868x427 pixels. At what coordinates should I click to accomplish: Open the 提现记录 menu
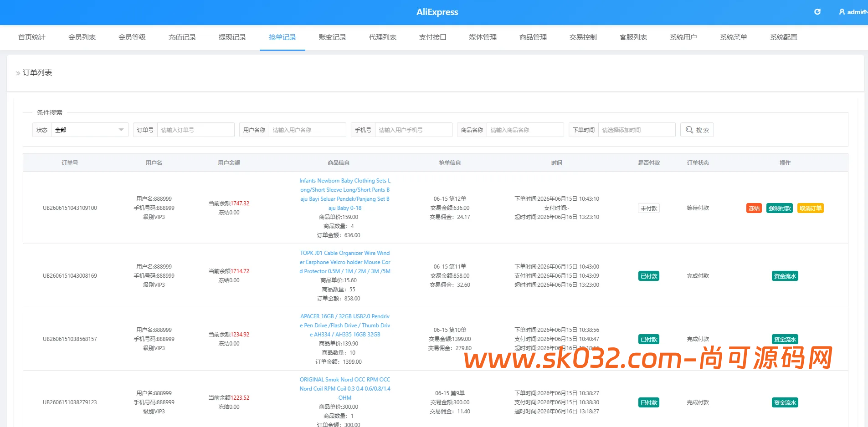click(232, 37)
